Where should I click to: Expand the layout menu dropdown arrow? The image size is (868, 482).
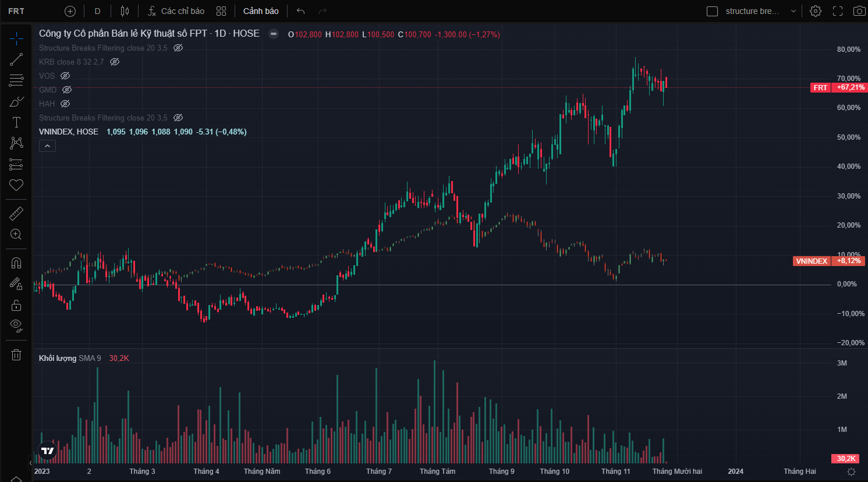[793, 11]
